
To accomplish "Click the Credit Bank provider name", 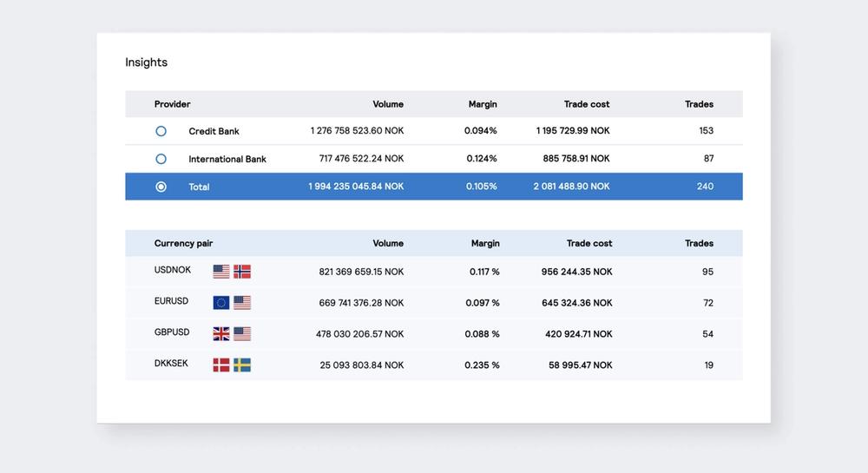I will point(214,131).
